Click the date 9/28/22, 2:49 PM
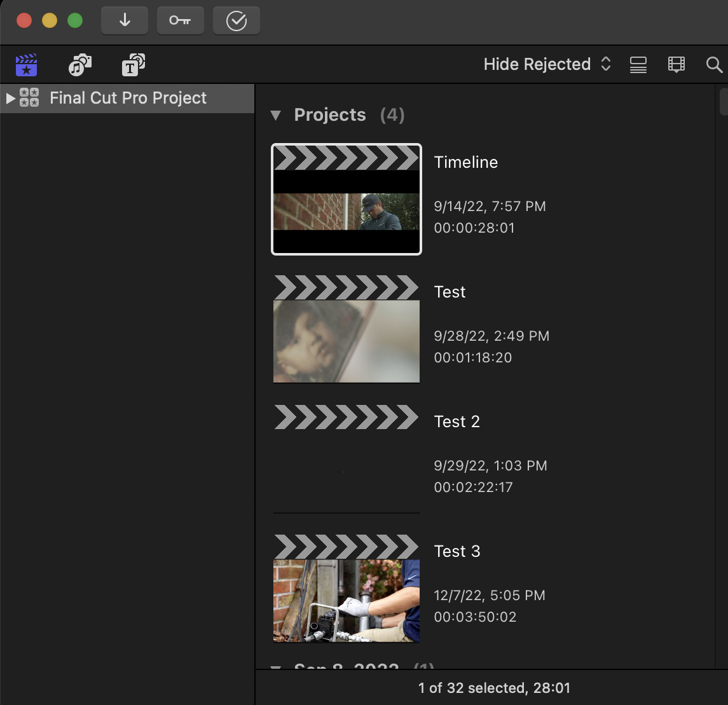 [491, 336]
